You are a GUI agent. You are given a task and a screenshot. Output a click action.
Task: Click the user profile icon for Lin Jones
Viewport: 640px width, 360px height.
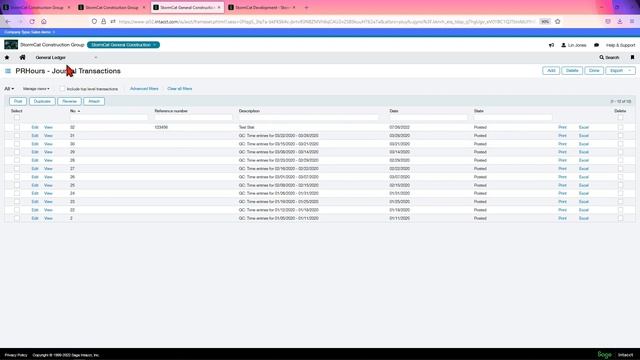click(564, 45)
